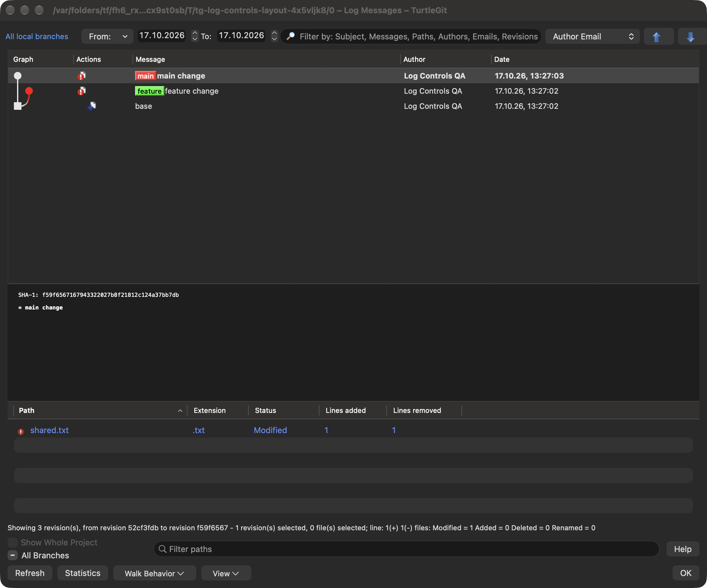Click the '.txt' extension cell
The width and height of the screenshot is (707, 588).
click(x=199, y=430)
